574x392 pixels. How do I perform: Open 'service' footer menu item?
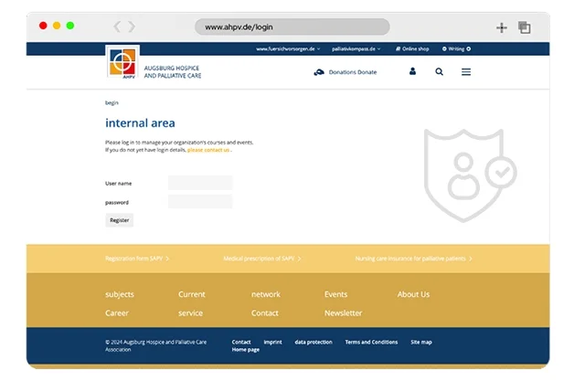coord(190,313)
